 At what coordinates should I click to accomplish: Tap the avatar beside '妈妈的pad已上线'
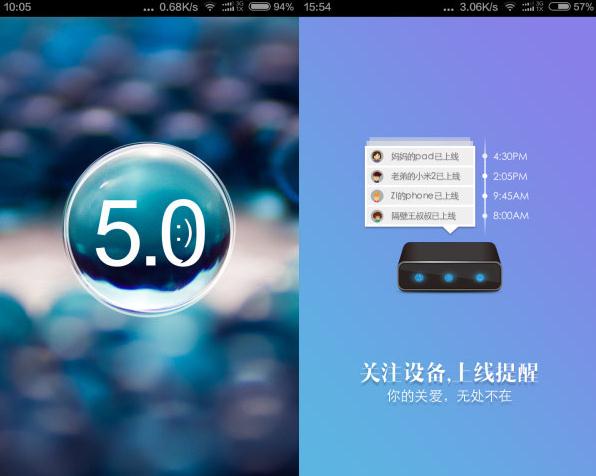pyautogui.click(x=377, y=156)
